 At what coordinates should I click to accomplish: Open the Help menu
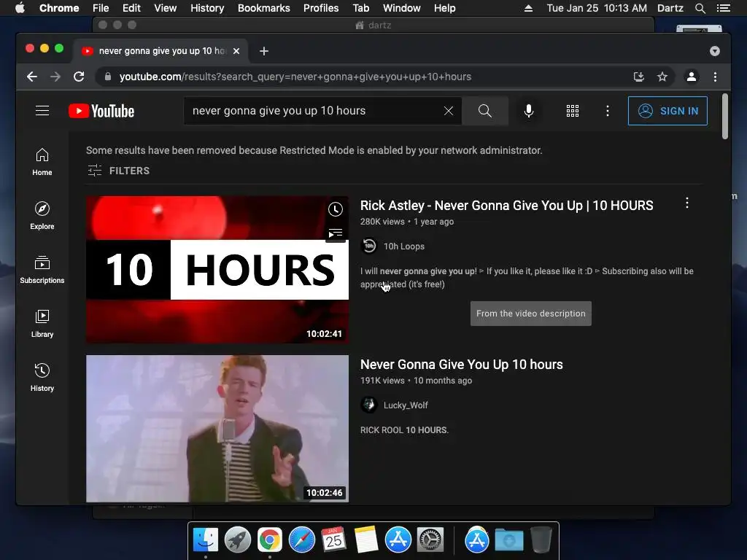[444, 8]
